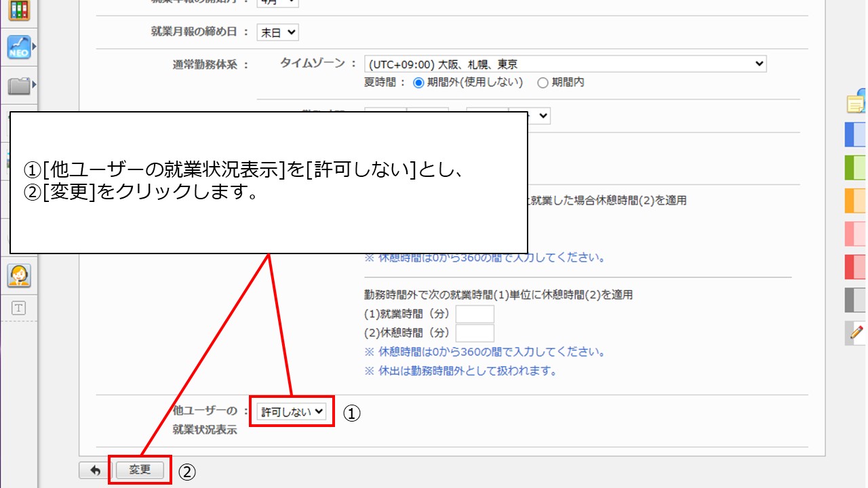Image resolution: width=868 pixels, height=488 pixels.
Task: Open 他ユーザーの就業状況表示 dropdown showing 許可しない
Action: coord(292,411)
